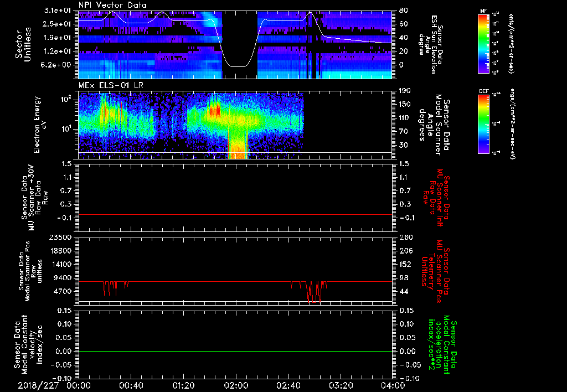Viewport: 567px width, 392px height.
Task: Click the ESH Sun Elevation Angle axis title
Action: coord(431,44)
